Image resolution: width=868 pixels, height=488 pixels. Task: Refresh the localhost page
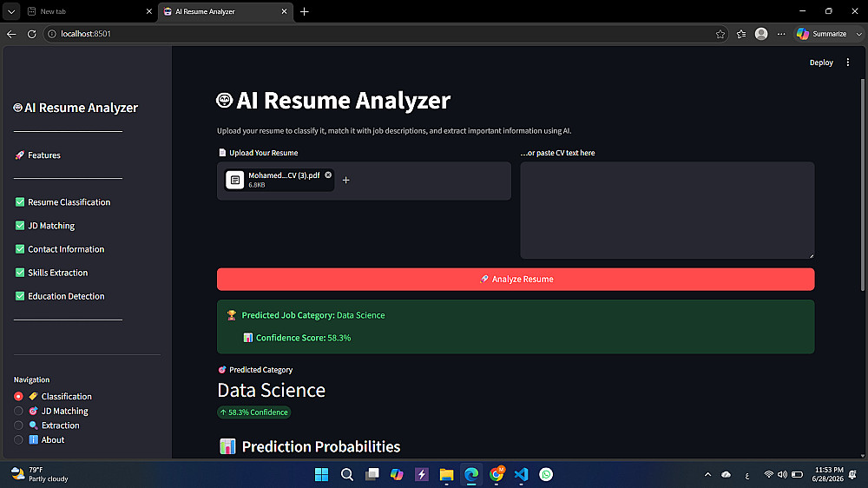(x=31, y=34)
